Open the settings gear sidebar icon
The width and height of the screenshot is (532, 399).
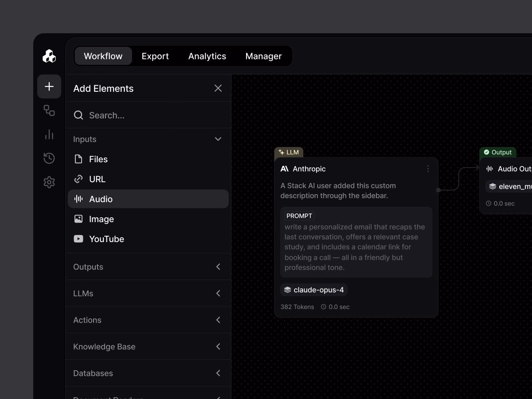coord(49,182)
